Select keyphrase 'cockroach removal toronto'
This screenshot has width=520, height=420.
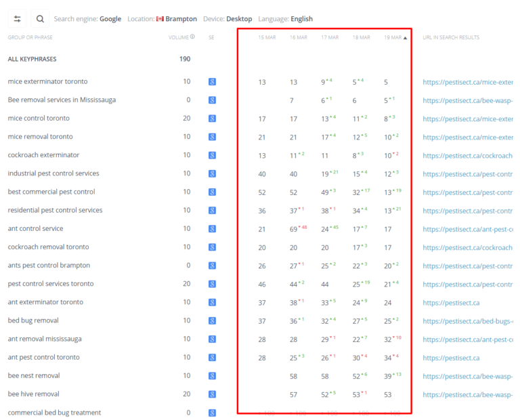tap(49, 247)
